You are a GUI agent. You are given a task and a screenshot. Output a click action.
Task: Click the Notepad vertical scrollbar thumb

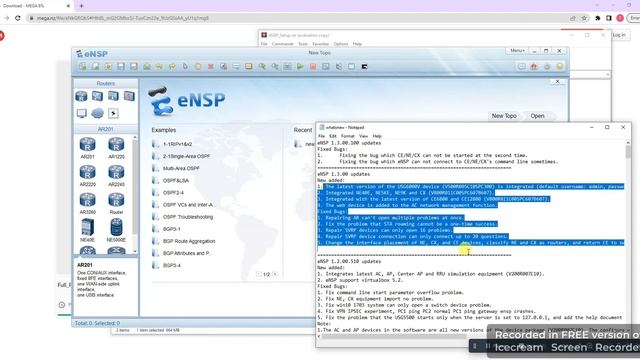(628, 151)
